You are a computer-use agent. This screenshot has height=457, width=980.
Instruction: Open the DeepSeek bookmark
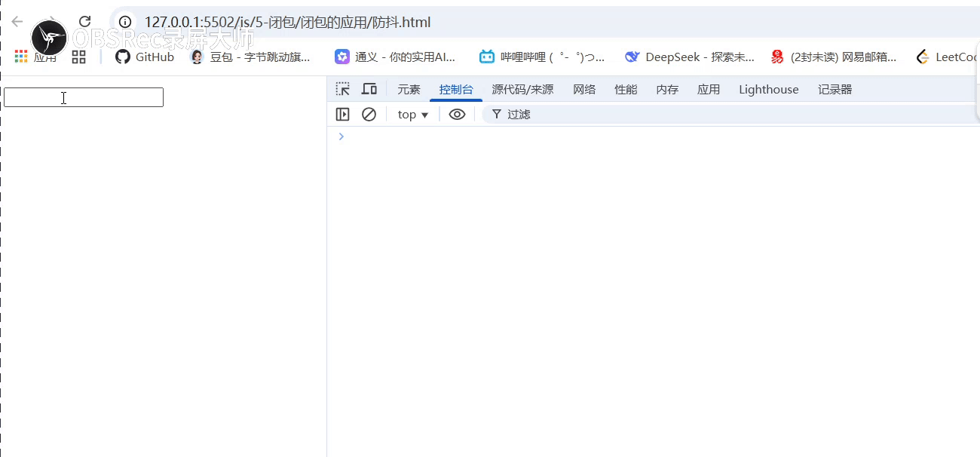689,57
